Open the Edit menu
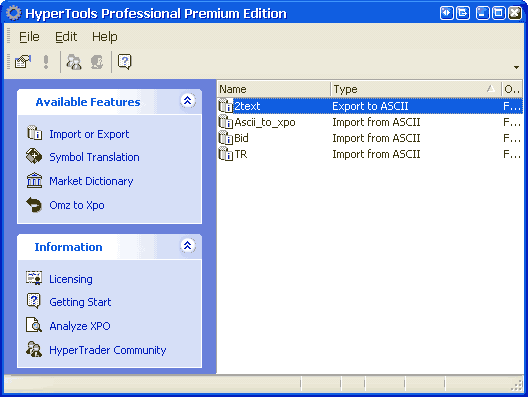This screenshot has height=397, width=528. pyautogui.click(x=66, y=37)
